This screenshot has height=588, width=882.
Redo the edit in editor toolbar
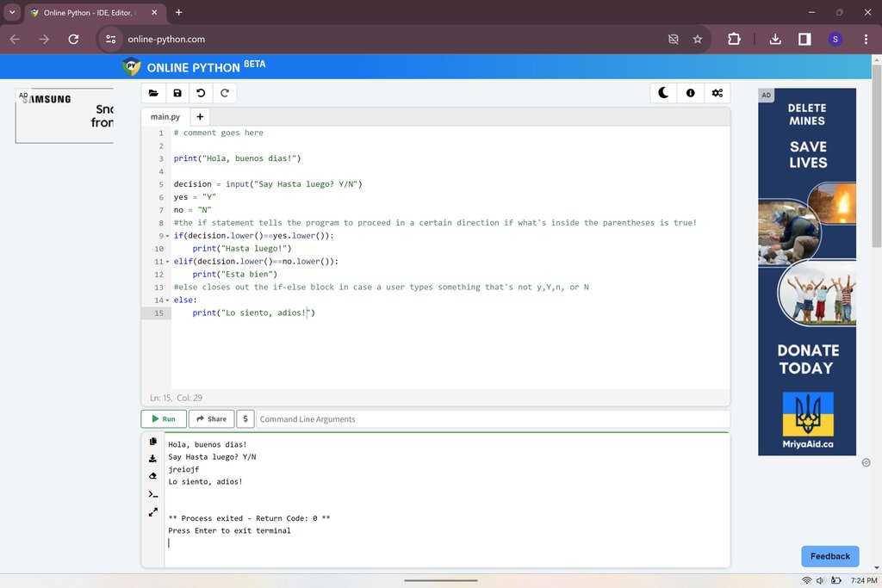click(x=225, y=93)
